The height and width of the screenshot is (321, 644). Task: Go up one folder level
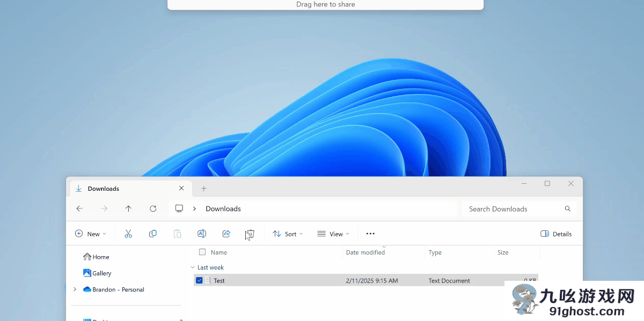point(128,208)
